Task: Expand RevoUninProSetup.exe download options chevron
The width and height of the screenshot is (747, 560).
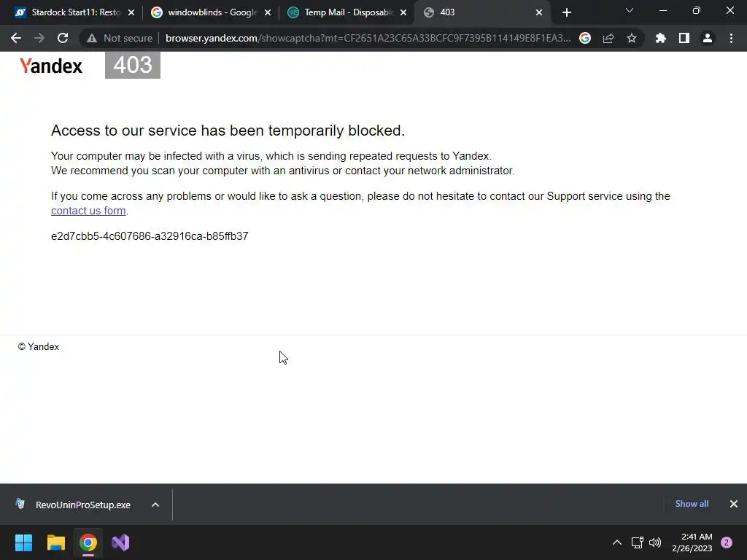Action: click(x=155, y=505)
